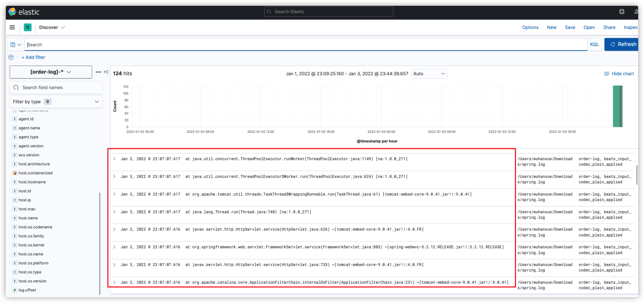Viewport: 644px width, 303px height.
Task: Expand the first log row details
Action: point(114,159)
